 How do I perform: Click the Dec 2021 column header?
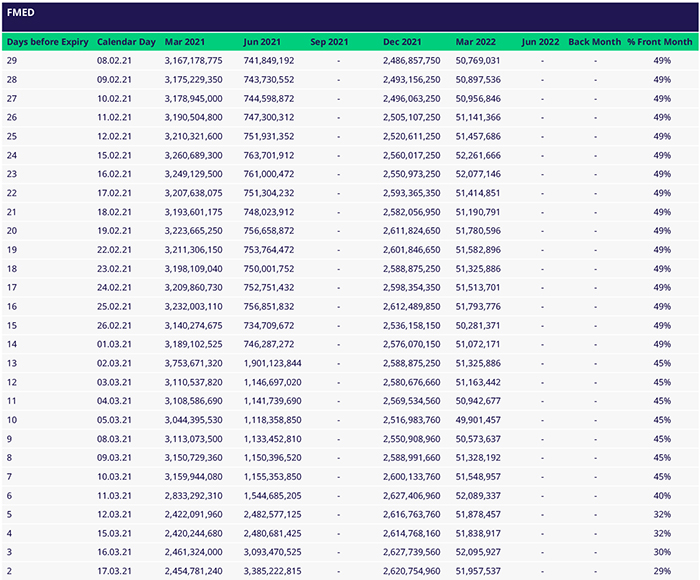(x=404, y=43)
